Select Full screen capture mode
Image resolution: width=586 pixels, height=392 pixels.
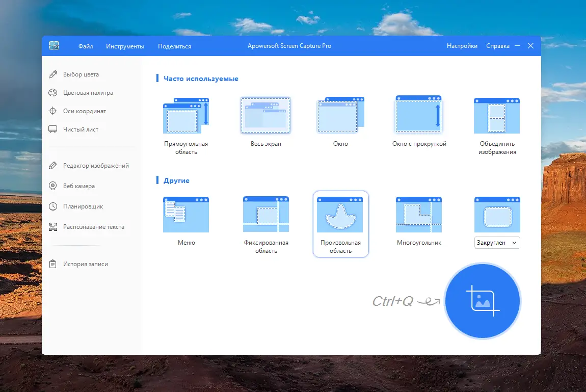(x=265, y=115)
